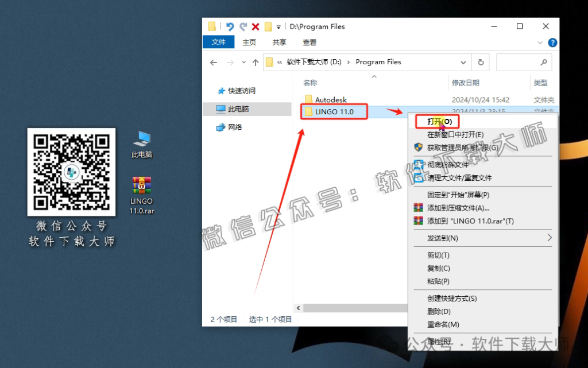The width and height of the screenshot is (588, 368).
Task: Click the red X icon in quick access toolbar
Action: click(255, 26)
